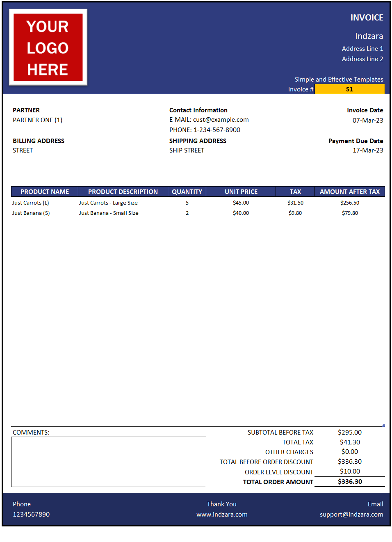
Task: Select the customer e-mail cust@example.com line
Action: pyautogui.click(x=209, y=120)
